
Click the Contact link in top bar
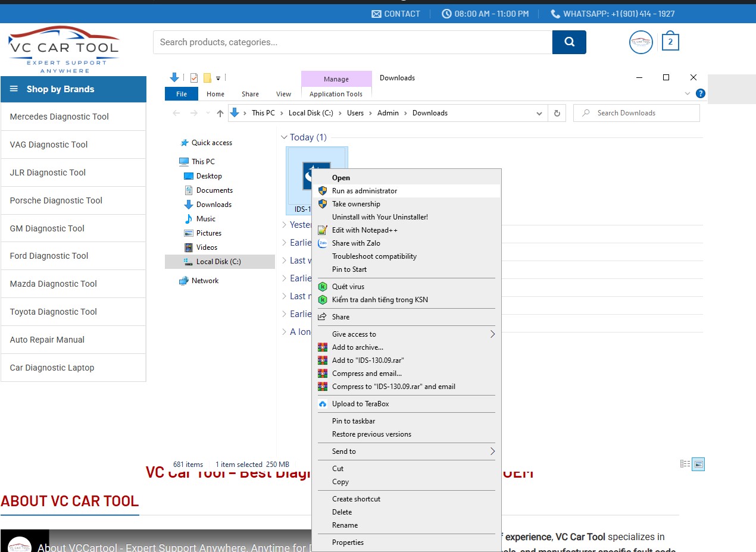396,14
